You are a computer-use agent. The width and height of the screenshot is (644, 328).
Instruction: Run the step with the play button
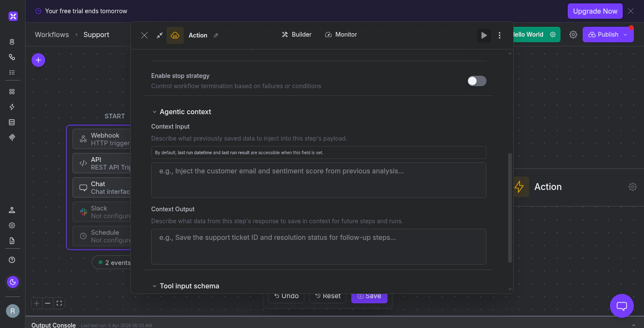tap(484, 35)
